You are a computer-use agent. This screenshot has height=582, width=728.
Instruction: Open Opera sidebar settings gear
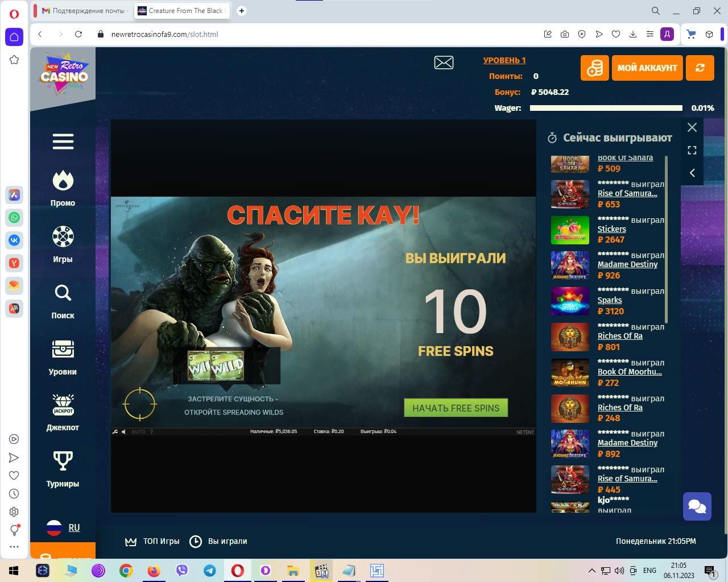14,512
